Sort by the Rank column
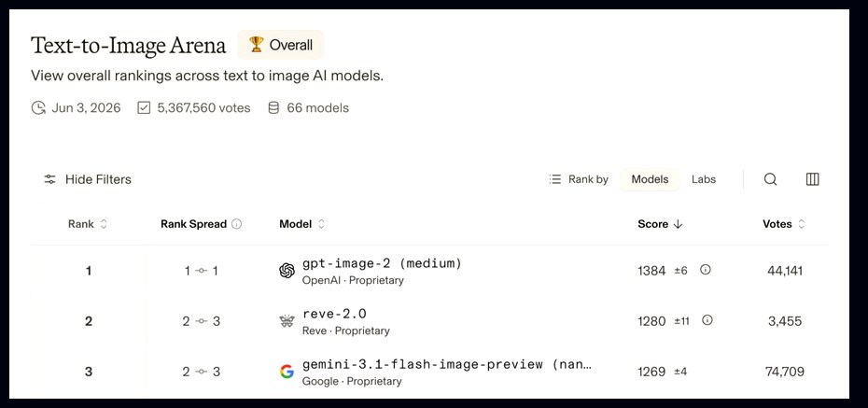Screen dimensions: 868x408 tap(88, 224)
